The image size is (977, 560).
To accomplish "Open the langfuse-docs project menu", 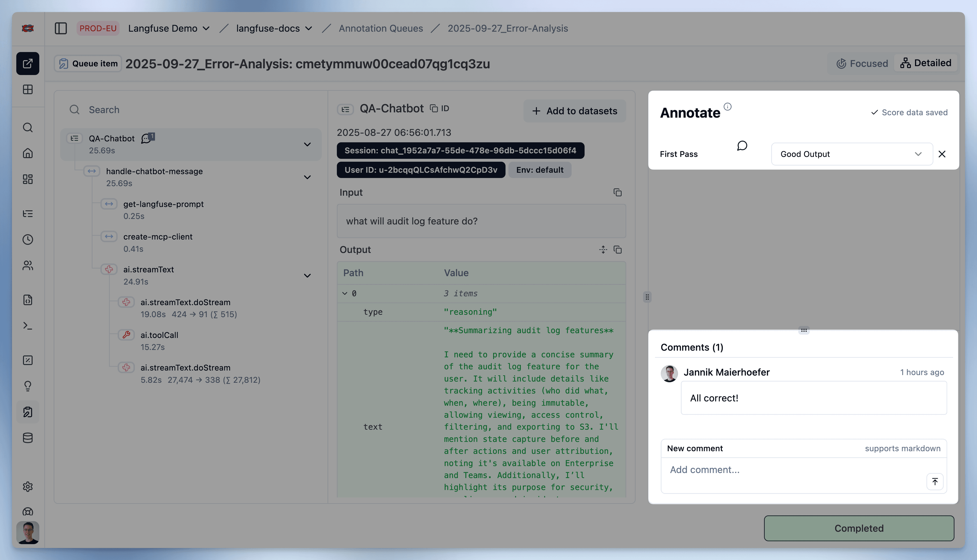I will (274, 28).
